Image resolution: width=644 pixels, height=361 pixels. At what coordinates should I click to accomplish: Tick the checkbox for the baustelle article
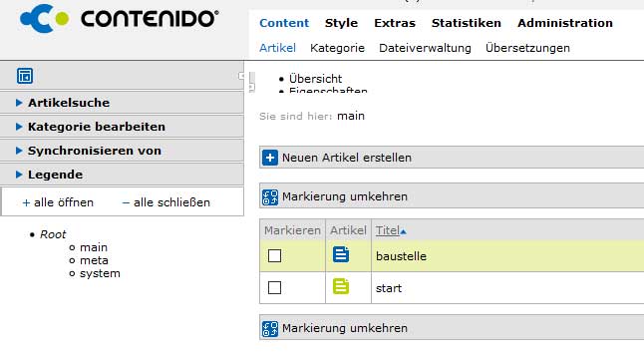click(x=274, y=256)
